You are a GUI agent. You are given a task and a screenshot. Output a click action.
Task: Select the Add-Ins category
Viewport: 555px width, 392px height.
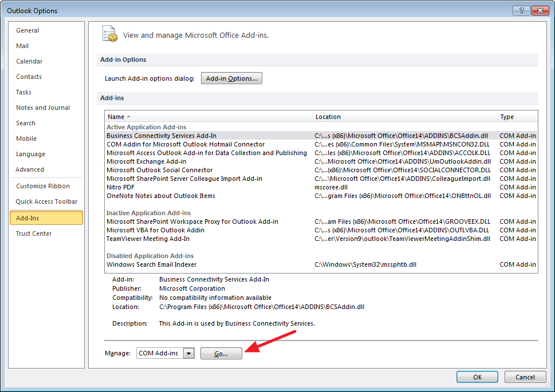click(46, 218)
